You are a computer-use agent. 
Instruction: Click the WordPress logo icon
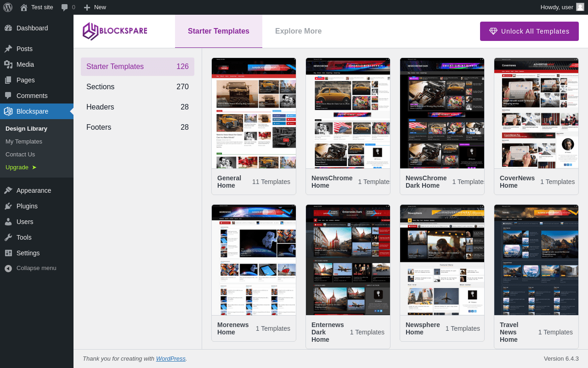8,7
